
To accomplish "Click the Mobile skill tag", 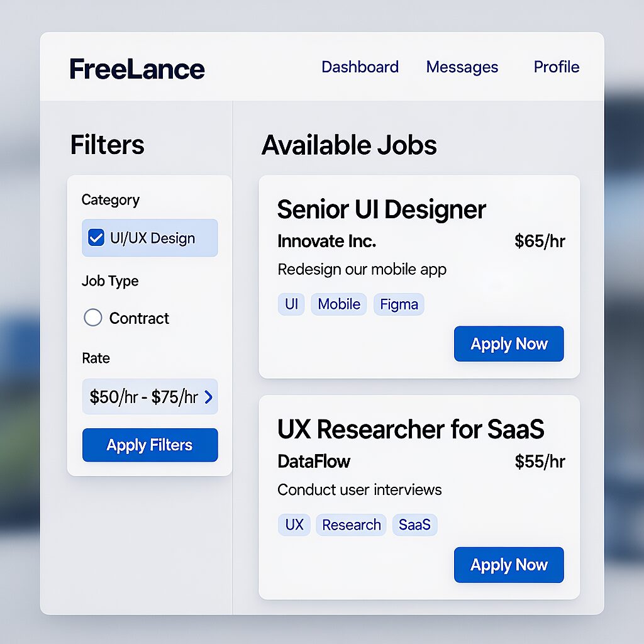I will point(339,304).
